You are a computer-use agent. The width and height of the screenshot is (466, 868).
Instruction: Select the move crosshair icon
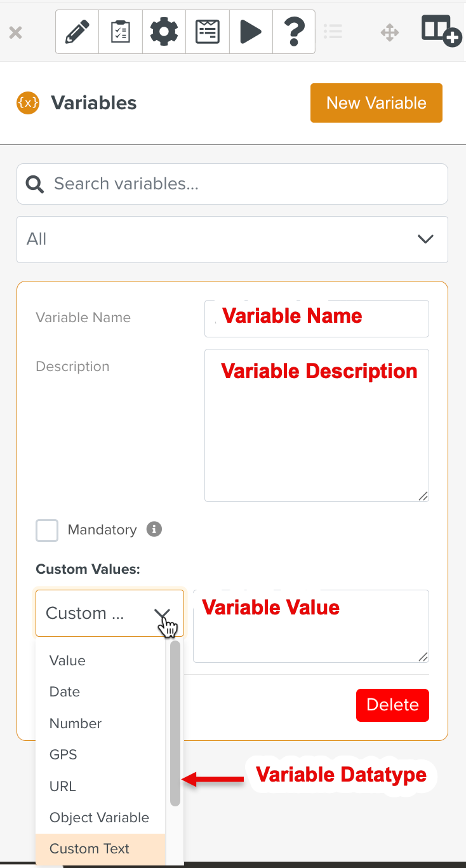pyautogui.click(x=389, y=32)
